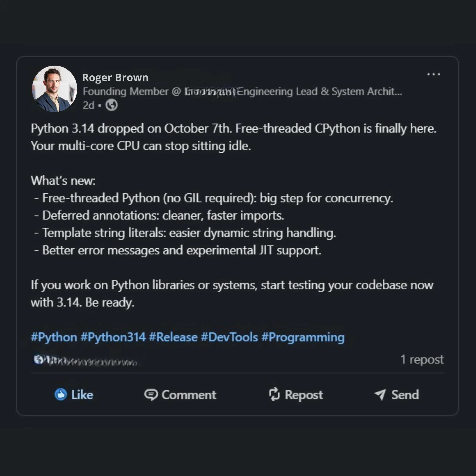The height and width of the screenshot is (476, 476).
Task: Visit the #DevTools hashtag
Action: click(229, 337)
